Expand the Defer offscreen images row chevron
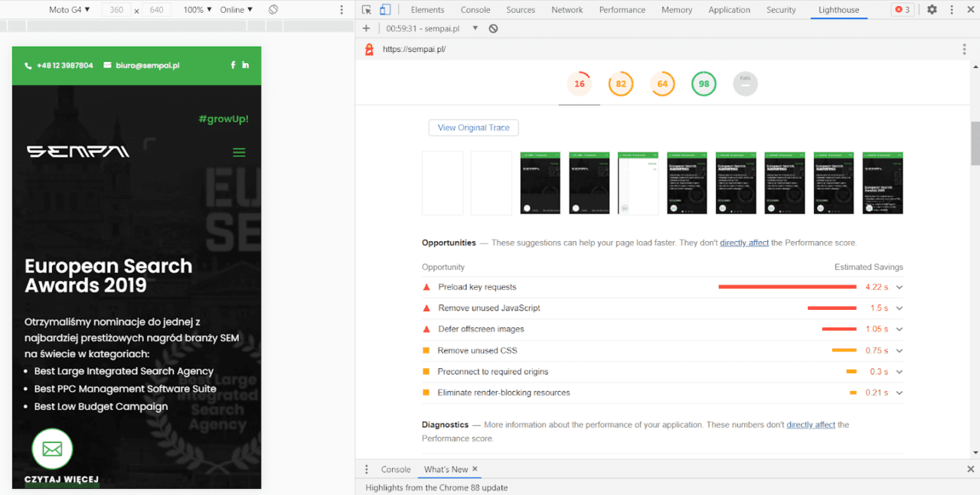The image size is (980, 495). (900, 329)
